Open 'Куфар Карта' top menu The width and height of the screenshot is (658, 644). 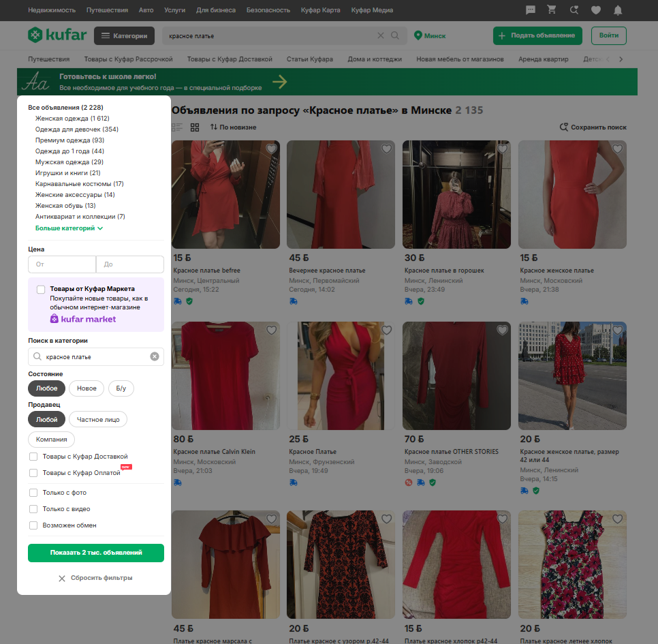click(x=321, y=10)
